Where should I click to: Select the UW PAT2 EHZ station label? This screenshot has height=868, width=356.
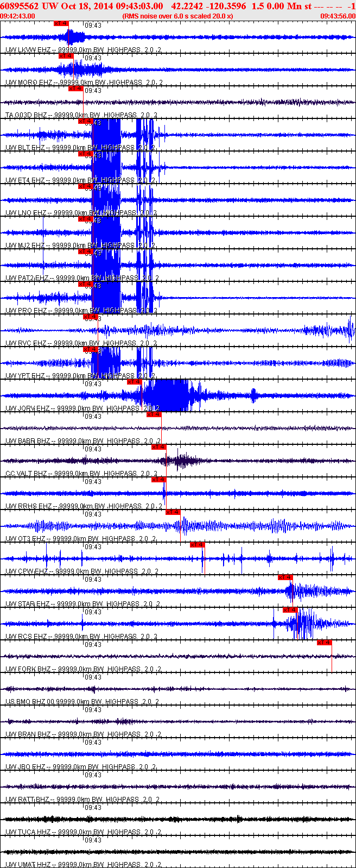pos(27,278)
